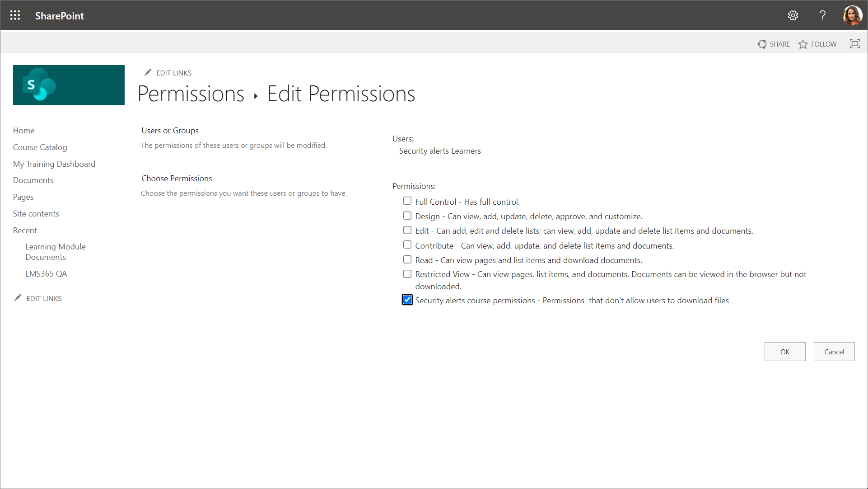Click the Cancel button

click(x=834, y=352)
